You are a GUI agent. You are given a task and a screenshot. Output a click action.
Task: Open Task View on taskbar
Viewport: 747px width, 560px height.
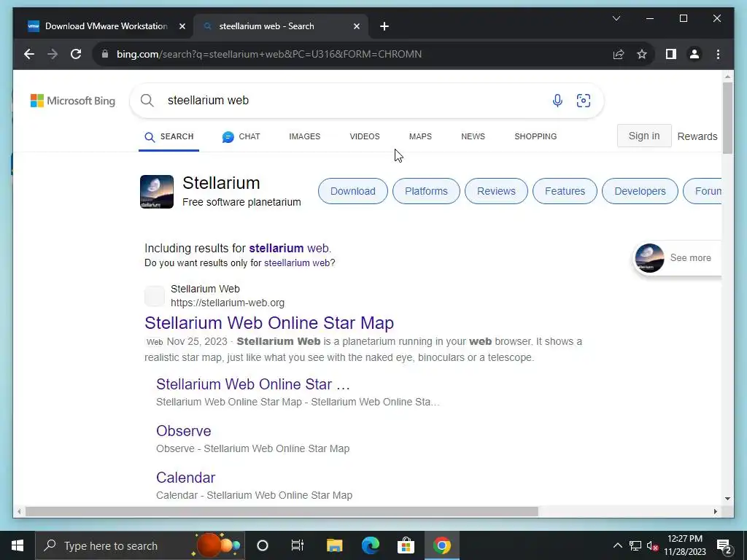[x=298, y=545]
